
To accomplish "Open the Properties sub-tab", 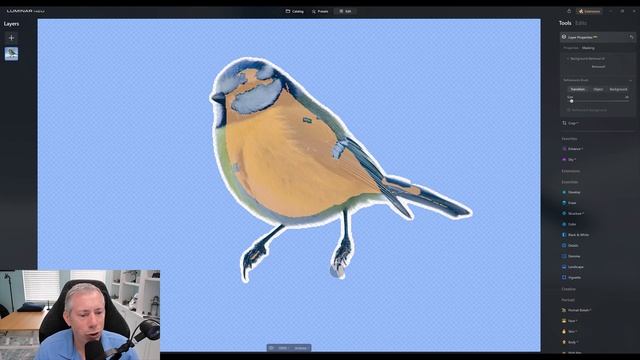I will 571,48.
